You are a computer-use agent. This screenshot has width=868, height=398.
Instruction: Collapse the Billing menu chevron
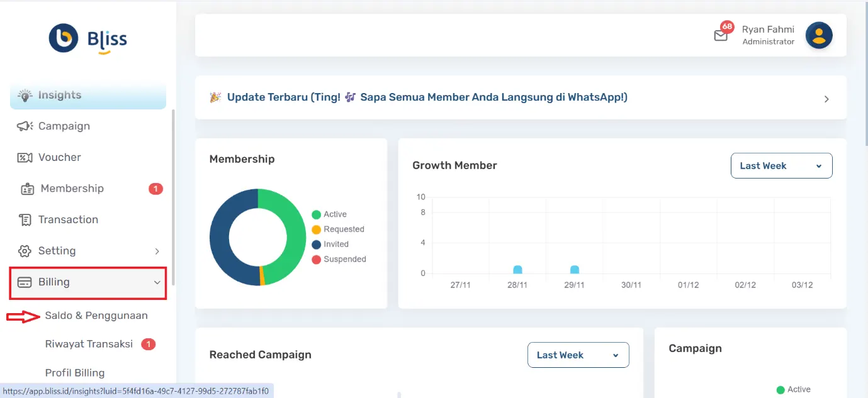click(157, 282)
